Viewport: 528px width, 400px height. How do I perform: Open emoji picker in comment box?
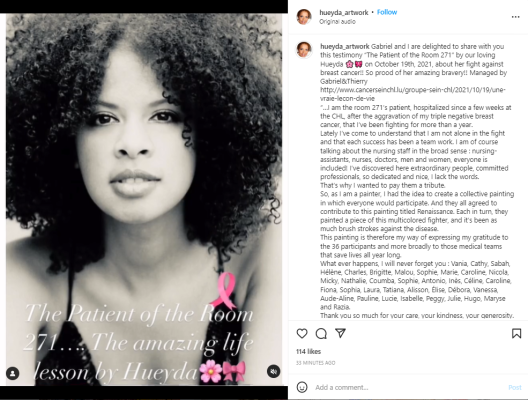point(302,387)
